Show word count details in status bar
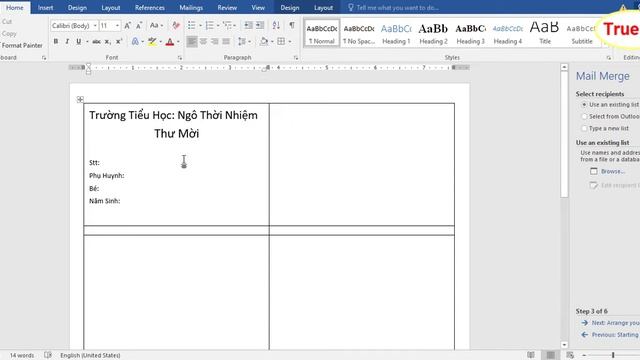The image size is (640, 360). click(22, 355)
